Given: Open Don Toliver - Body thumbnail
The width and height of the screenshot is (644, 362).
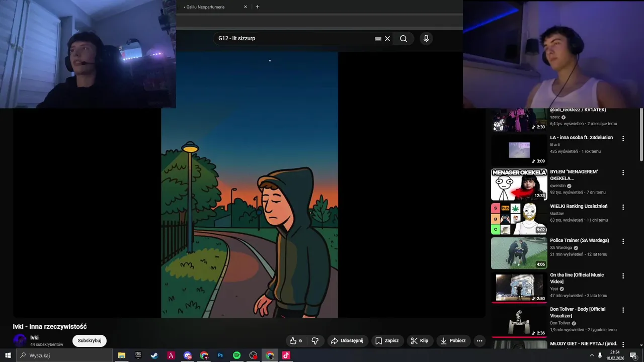Looking at the screenshot, I should [x=519, y=322].
